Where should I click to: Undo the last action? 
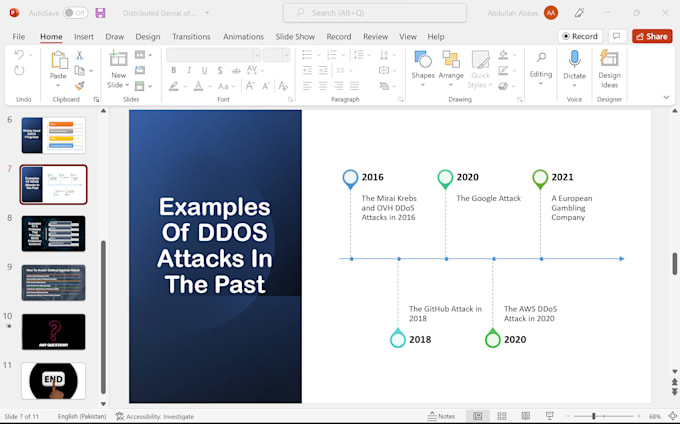click(x=19, y=55)
